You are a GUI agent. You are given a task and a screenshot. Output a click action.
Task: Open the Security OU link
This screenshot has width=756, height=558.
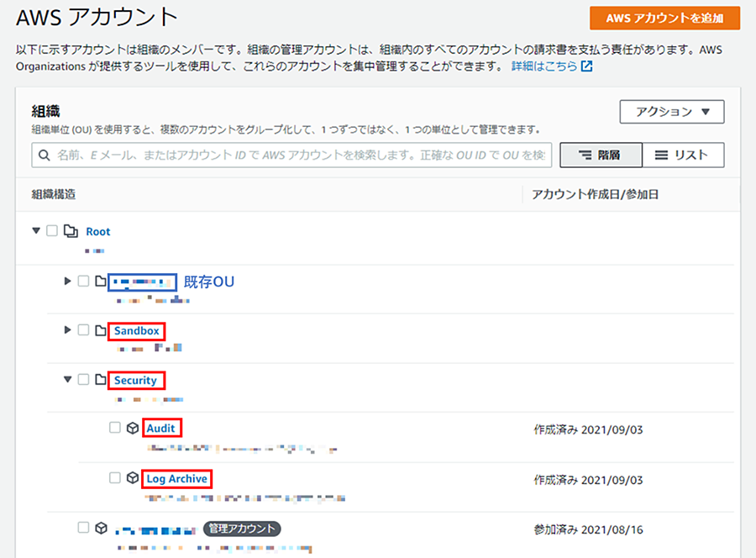(135, 381)
